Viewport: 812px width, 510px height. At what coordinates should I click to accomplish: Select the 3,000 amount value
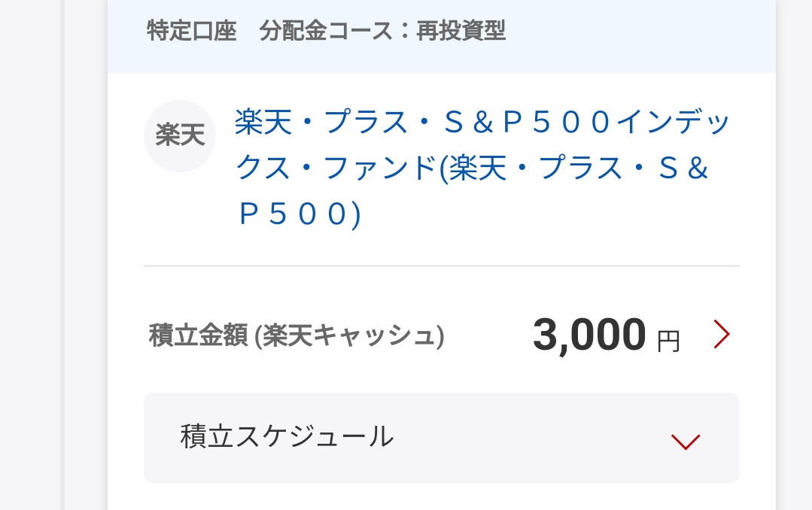click(589, 335)
